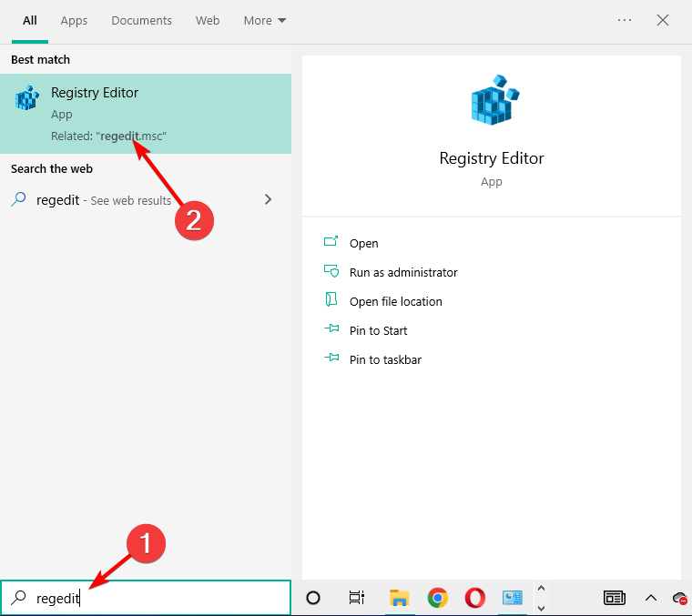Screen dimensions: 692x616
Task: Select the Registry Editor best match result
Action: (146, 114)
